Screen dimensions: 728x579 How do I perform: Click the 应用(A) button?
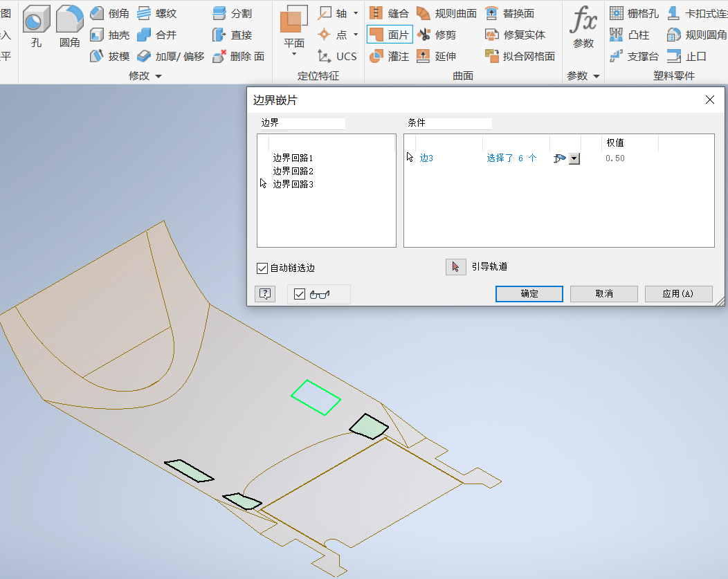click(x=678, y=294)
